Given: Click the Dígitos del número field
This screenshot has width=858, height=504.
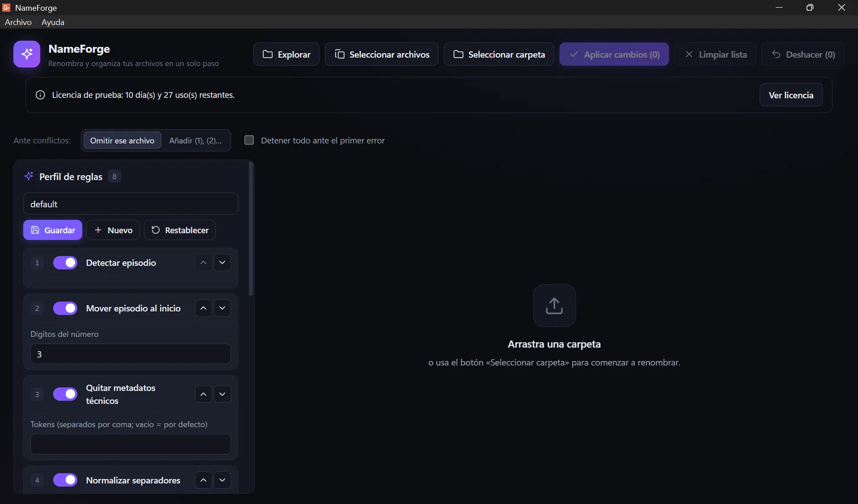Looking at the screenshot, I should [130, 354].
